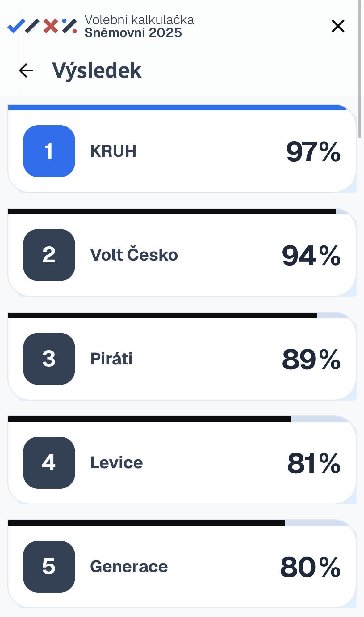
Task: Click the blue KRUH progress bar
Action: pyautogui.click(x=177, y=108)
